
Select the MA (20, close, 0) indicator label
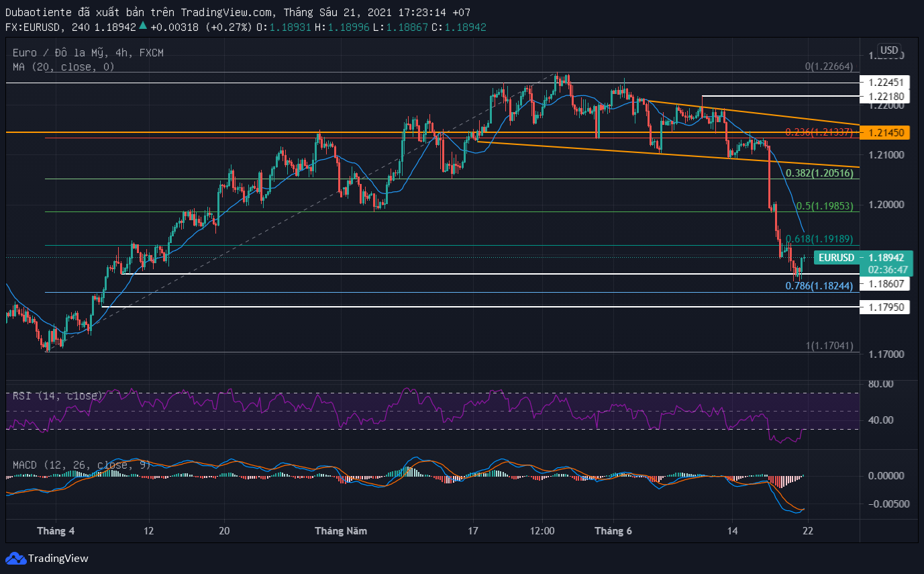64,66
